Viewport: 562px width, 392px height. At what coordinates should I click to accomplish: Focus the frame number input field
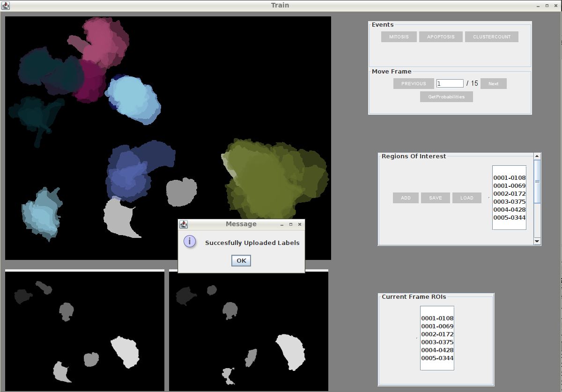click(450, 83)
